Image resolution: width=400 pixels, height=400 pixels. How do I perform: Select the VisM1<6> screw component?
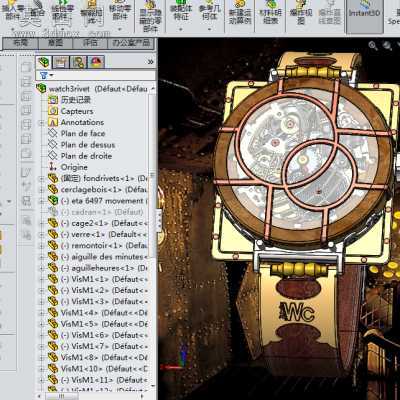pyautogui.click(x=104, y=335)
